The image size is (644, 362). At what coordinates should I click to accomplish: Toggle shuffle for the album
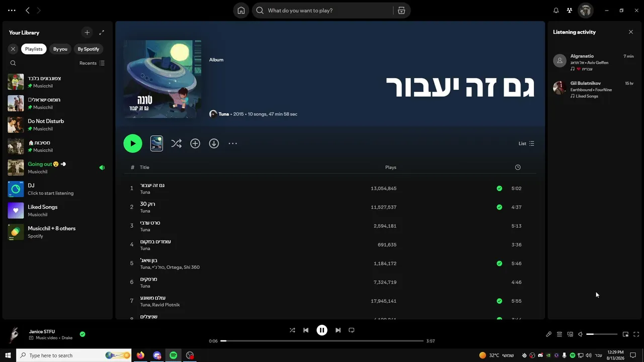click(x=176, y=143)
